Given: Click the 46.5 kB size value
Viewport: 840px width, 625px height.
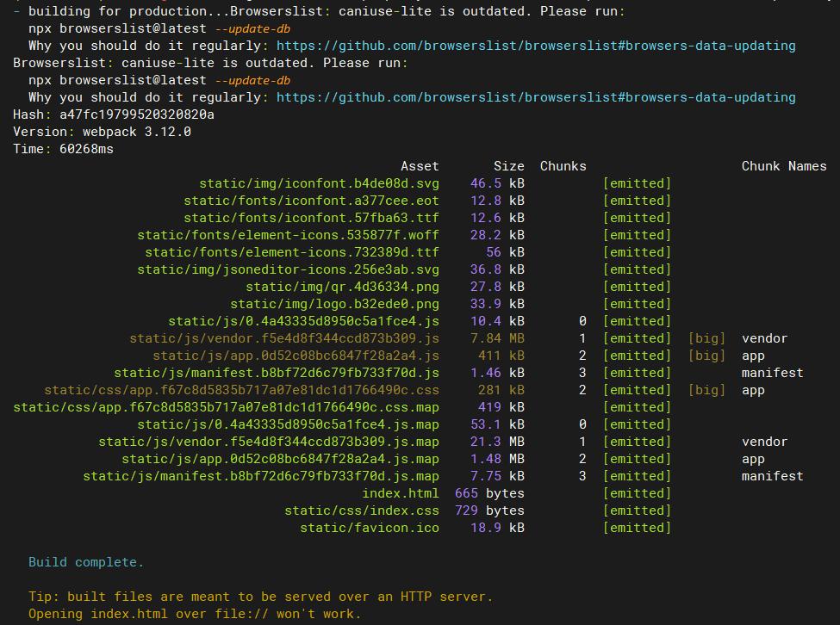Looking at the screenshot, I should coord(497,183).
